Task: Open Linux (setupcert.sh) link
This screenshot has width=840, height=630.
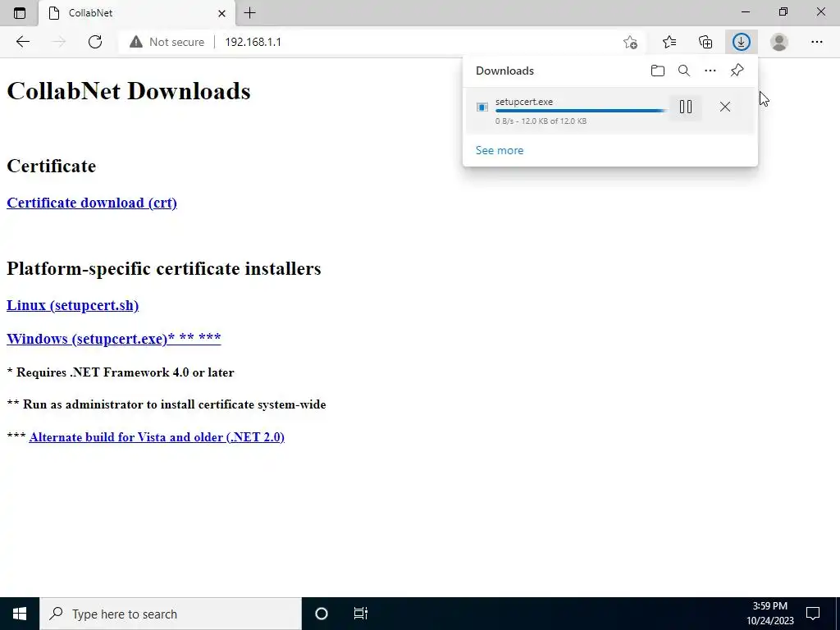Action: tap(73, 305)
